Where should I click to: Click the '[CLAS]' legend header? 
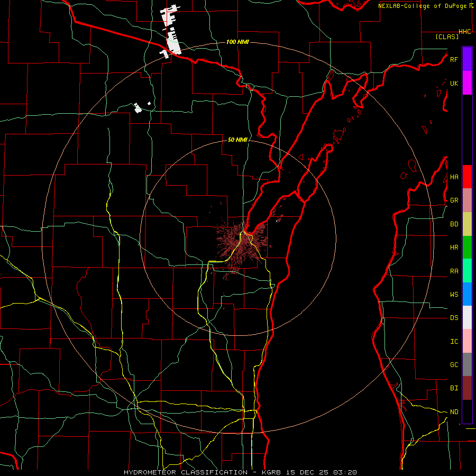point(447,36)
